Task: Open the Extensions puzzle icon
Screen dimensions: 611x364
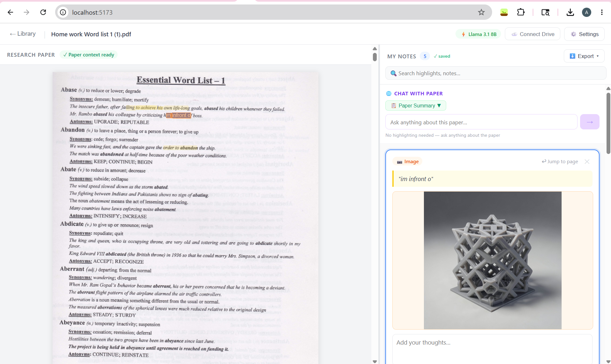Action: click(520, 12)
